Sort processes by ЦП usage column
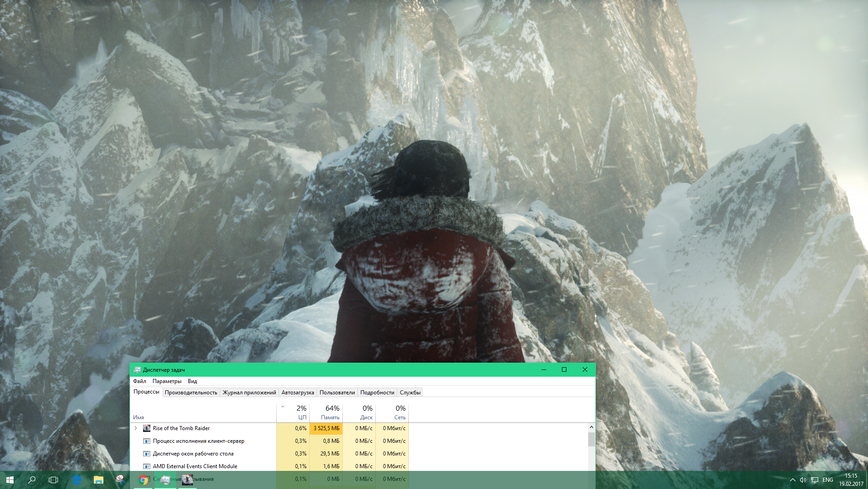The image size is (868, 489). [x=293, y=413]
